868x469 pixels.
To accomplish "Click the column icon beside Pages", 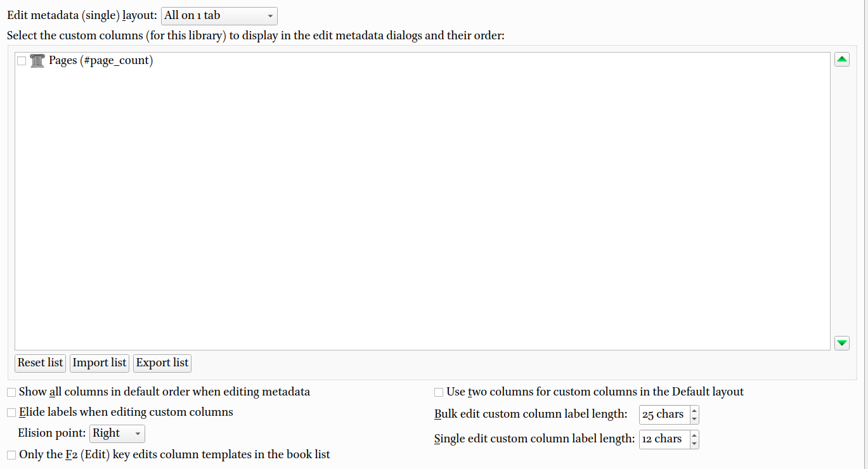I will point(37,61).
